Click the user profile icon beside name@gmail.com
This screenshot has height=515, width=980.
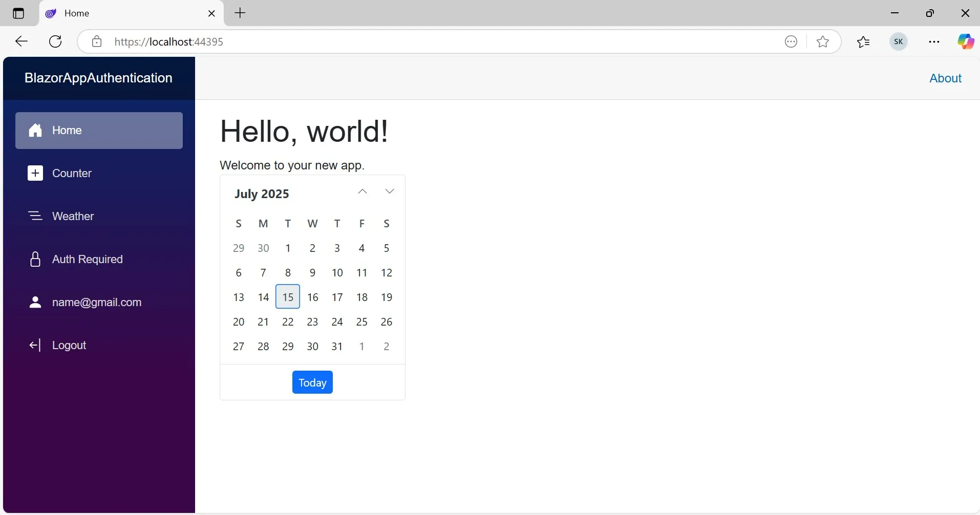[34, 302]
